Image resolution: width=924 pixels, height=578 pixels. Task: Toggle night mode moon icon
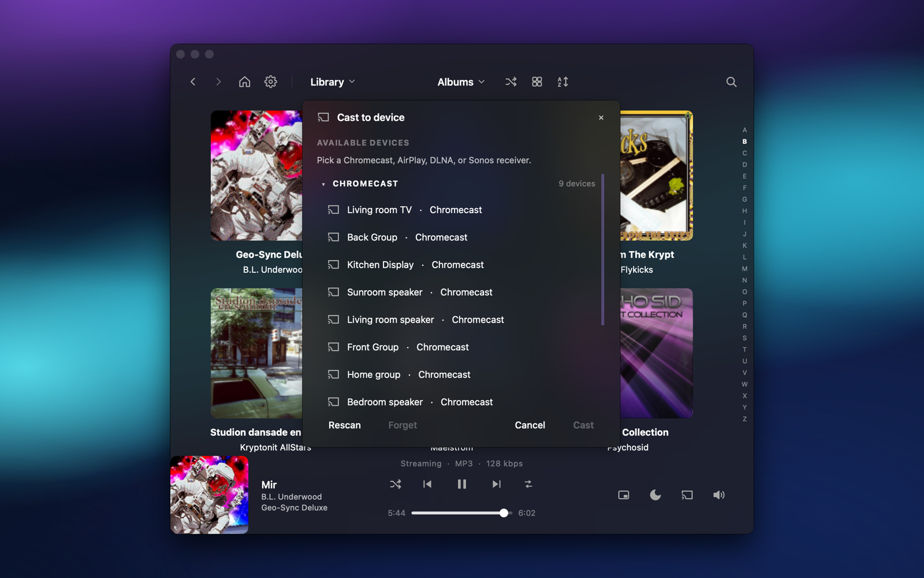click(655, 495)
